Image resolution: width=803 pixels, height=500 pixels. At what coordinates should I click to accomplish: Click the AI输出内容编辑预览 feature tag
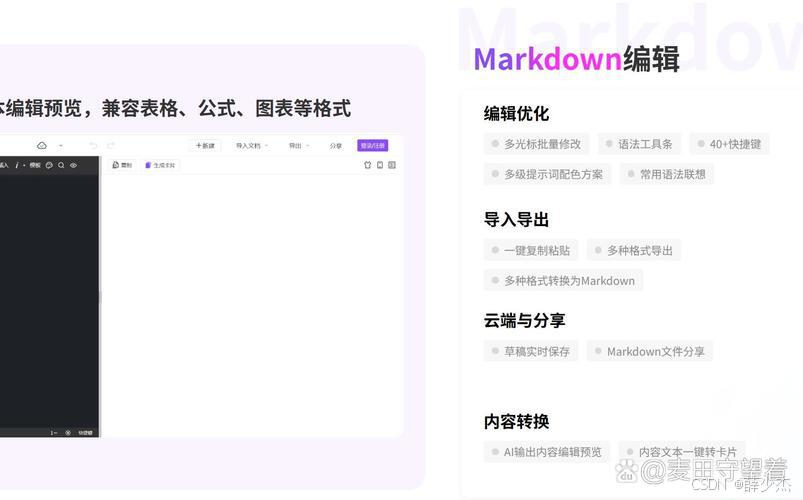(547, 452)
